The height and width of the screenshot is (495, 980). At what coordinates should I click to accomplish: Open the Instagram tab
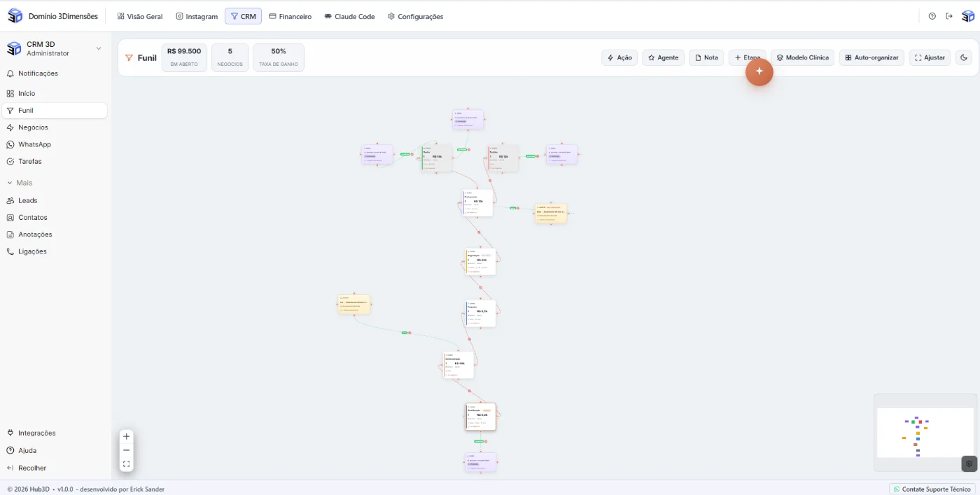[x=197, y=16]
